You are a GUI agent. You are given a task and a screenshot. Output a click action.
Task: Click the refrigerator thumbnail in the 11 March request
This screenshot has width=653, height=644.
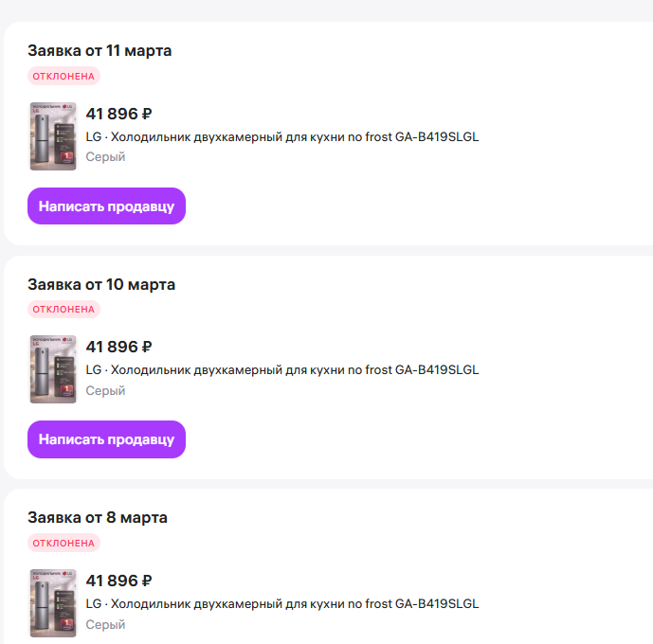(x=53, y=135)
